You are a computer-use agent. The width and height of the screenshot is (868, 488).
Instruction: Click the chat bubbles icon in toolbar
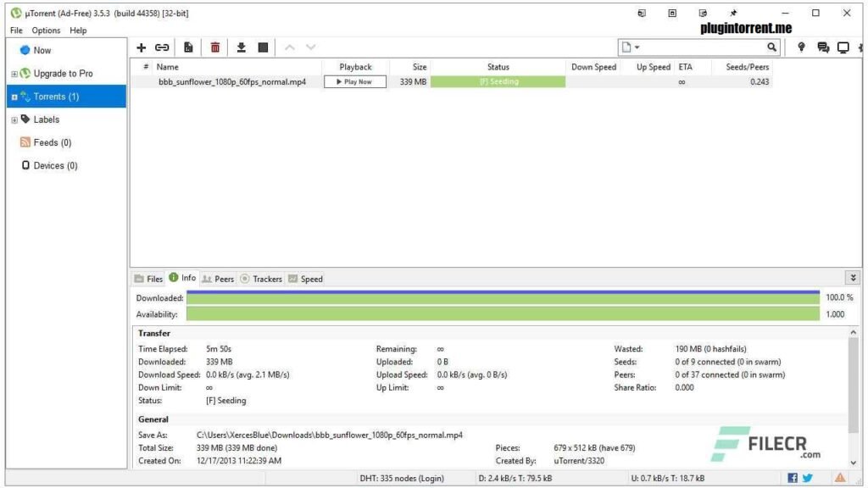823,47
